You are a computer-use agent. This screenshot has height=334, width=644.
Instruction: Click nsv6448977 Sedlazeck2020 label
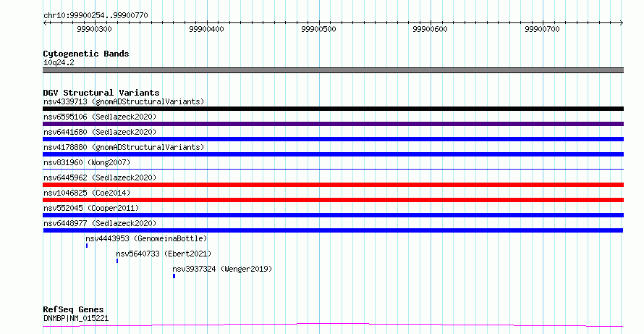[100, 223]
